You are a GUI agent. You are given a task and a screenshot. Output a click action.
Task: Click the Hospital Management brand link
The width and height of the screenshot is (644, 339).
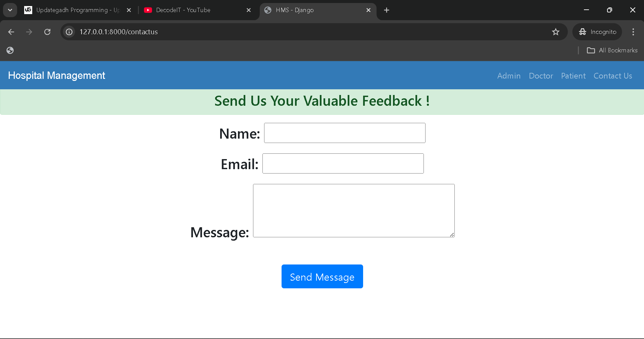[56, 76]
